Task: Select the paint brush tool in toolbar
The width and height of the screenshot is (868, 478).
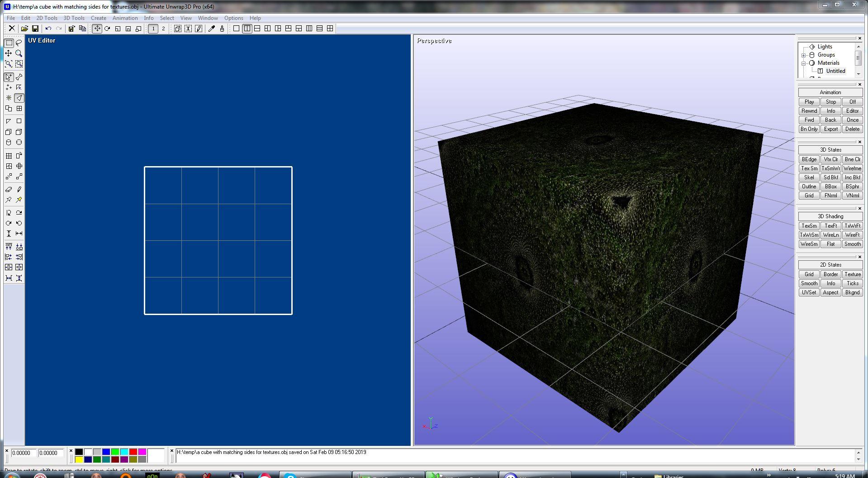Action: 222,29
